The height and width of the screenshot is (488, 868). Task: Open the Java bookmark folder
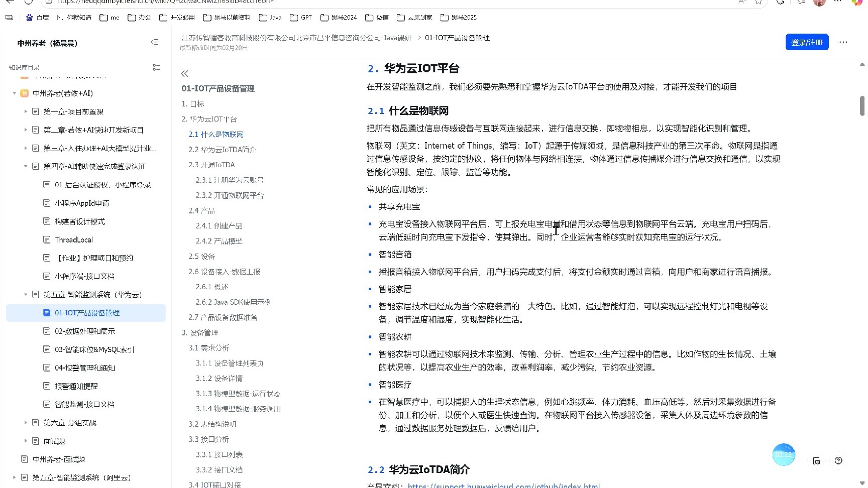pos(270,18)
